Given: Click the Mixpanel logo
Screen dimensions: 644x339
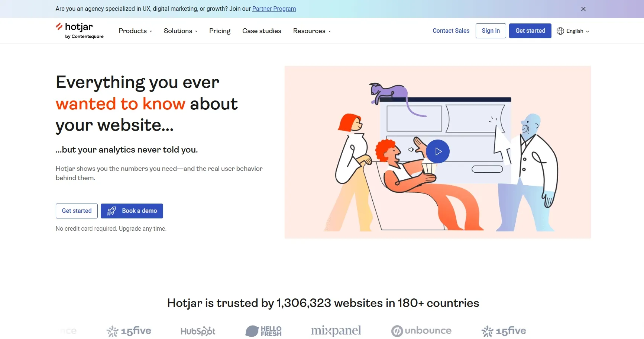Looking at the screenshot, I should [336, 330].
